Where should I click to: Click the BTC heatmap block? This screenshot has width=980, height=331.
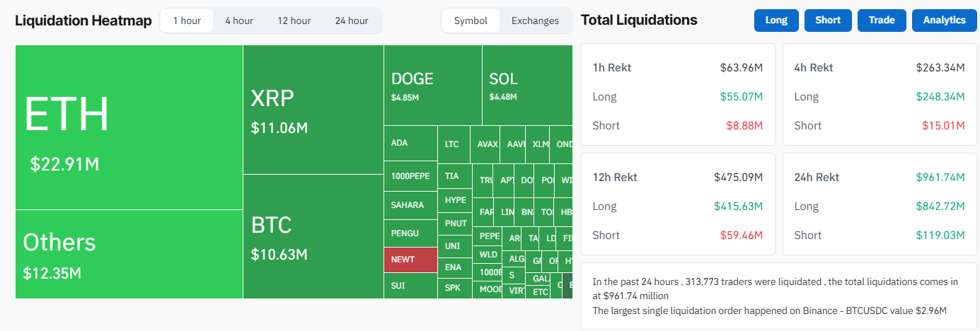[x=313, y=237]
